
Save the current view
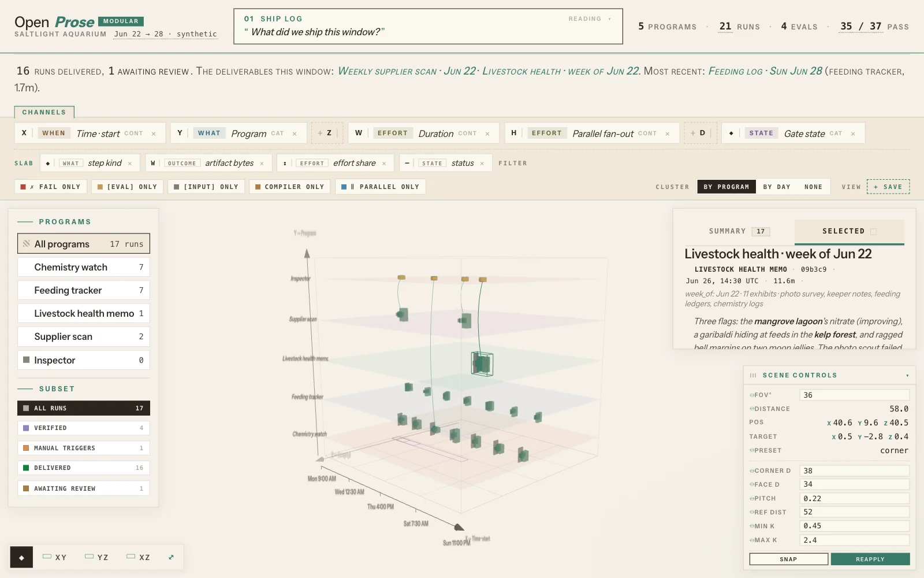(888, 187)
